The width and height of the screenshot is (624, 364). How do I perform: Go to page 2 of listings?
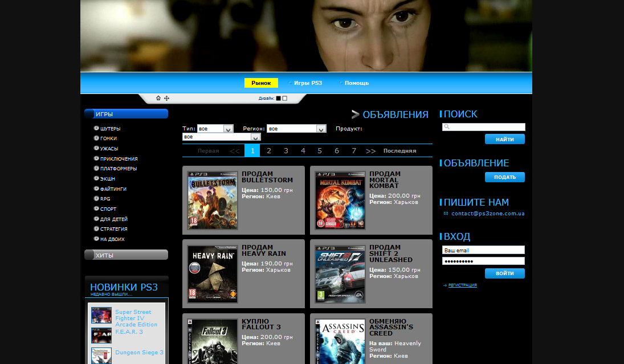pyautogui.click(x=269, y=151)
